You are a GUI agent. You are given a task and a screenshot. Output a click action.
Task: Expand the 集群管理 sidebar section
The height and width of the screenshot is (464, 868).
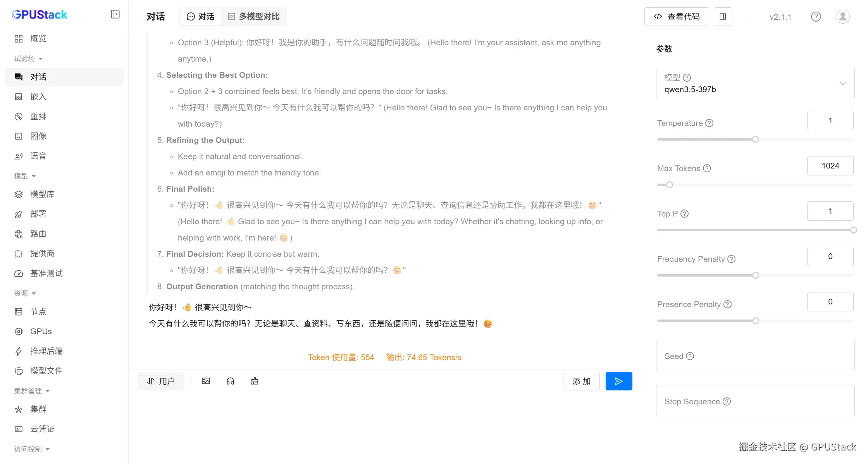point(32,391)
